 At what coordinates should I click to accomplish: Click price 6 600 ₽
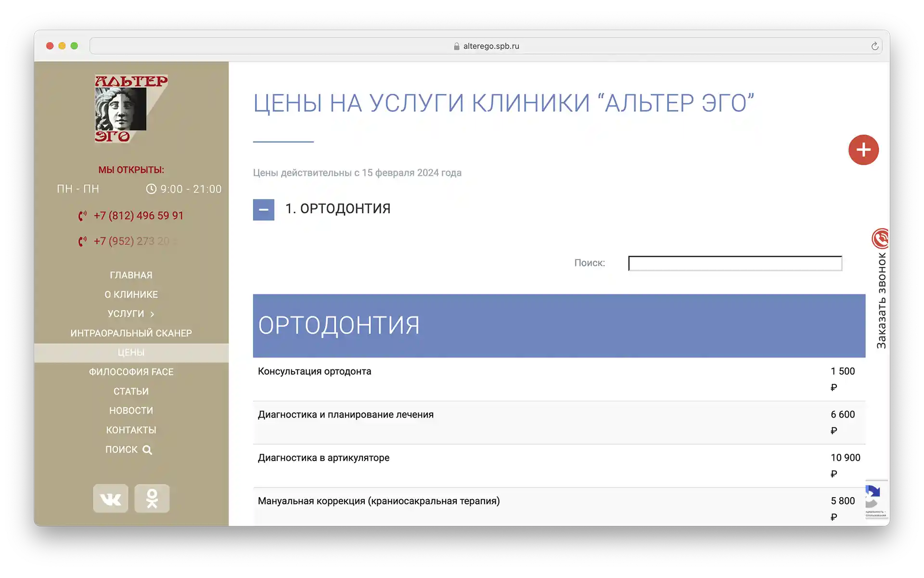(x=843, y=422)
